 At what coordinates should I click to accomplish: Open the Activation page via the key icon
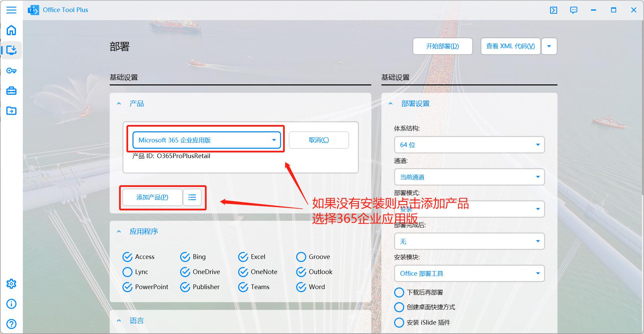[11, 71]
